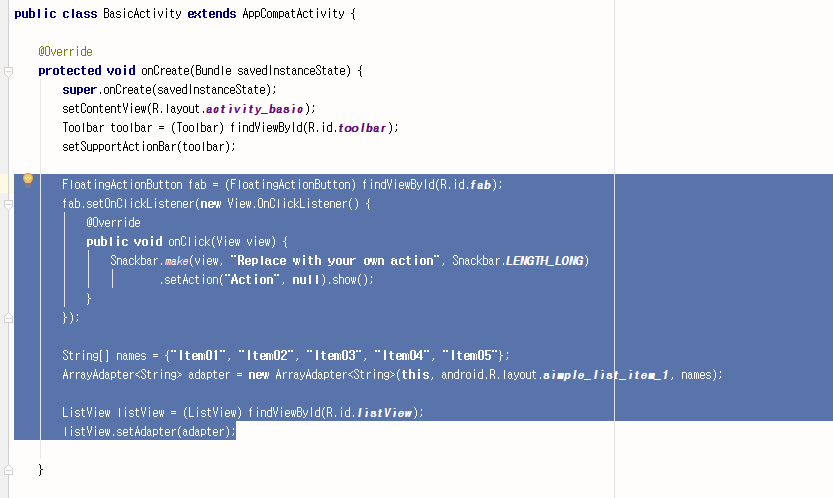
Task: Click the string "Item05"
Action: coord(471,356)
